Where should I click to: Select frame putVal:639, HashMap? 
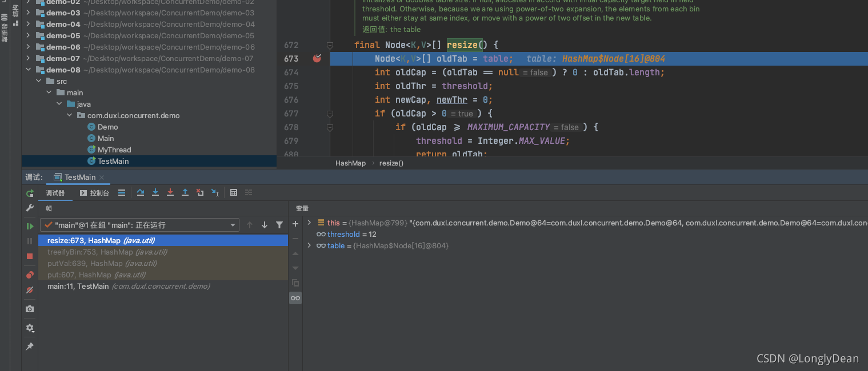(x=163, y=263)
